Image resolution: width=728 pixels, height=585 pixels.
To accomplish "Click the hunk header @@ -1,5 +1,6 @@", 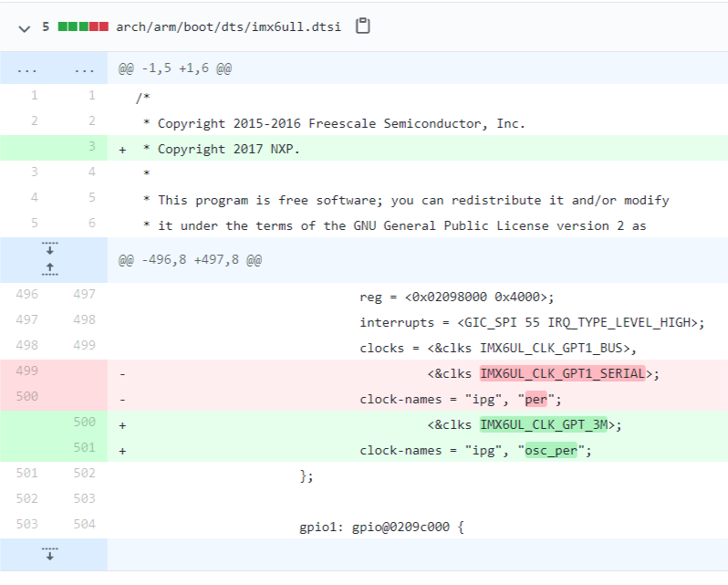I will 175,68.
